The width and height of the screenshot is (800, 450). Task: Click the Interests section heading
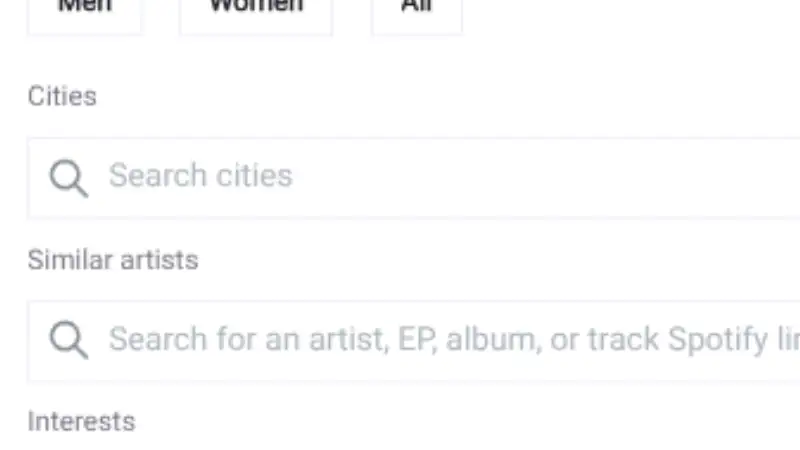pos(81,421)
